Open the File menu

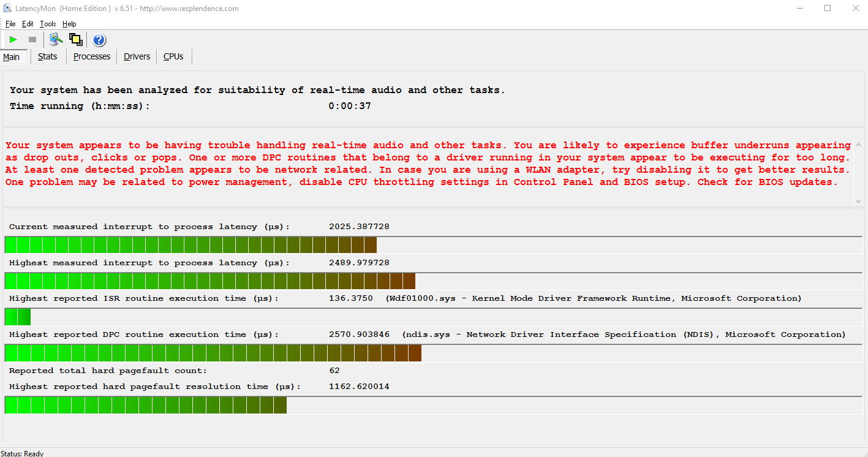pyautogui.click(x=10, y=24)
